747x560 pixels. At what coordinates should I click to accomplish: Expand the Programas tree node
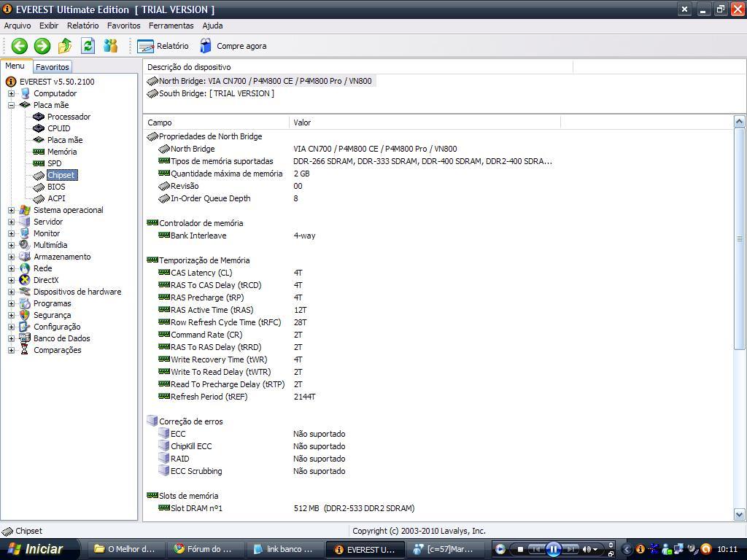tap(12, 304)
